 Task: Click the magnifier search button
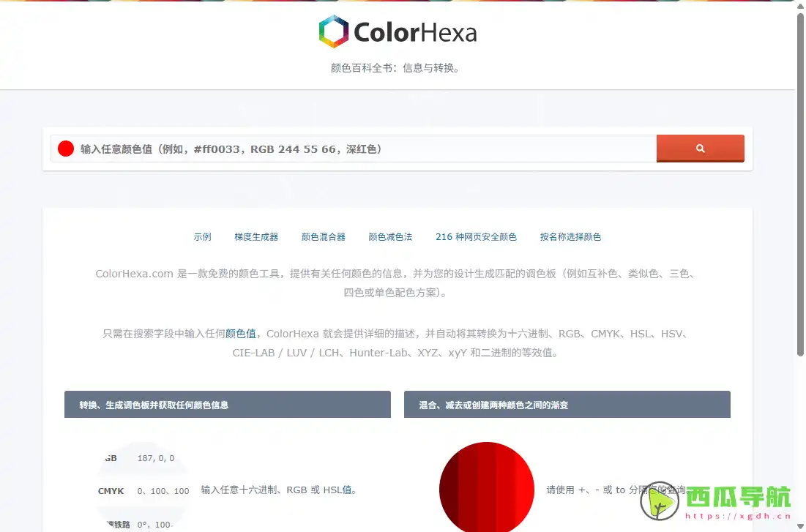pyautogui.click(x=700, y=148)
